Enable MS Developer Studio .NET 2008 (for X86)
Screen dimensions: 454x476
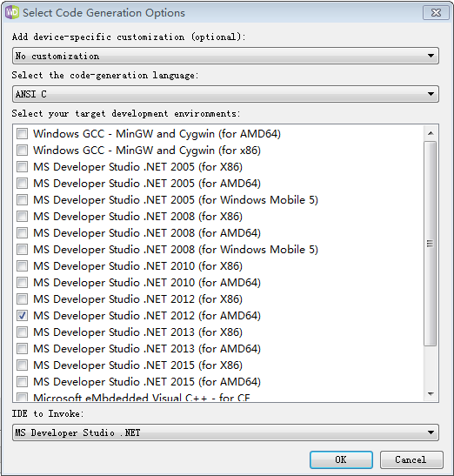22,216
